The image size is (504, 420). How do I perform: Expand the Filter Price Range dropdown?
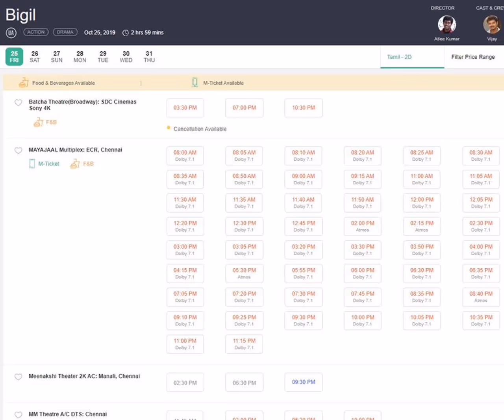point(473,57)
